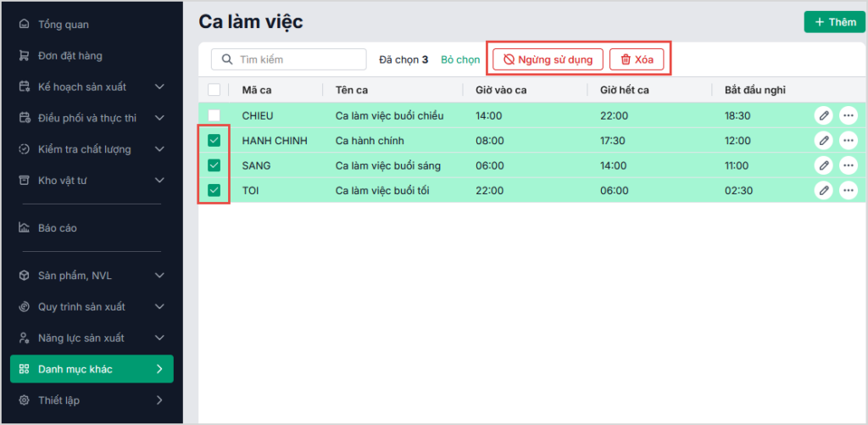Expand the Năng lực sản xuất chevron
Screen dimensions: 868x425
click(159, 338)
